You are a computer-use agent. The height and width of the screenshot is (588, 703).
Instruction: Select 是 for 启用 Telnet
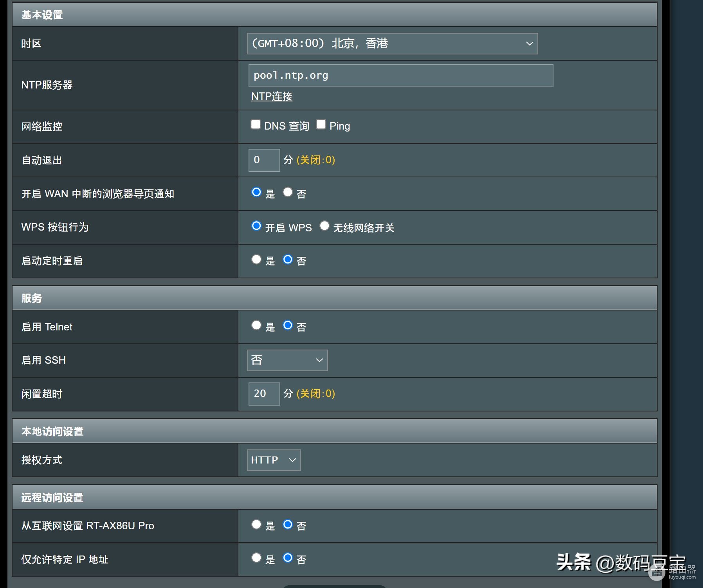[256, 325]
